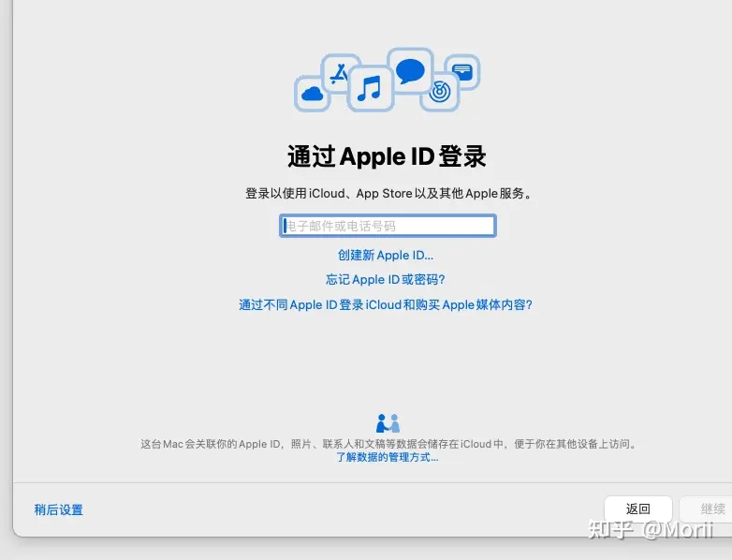This screenshot has width=732, height=560.
Task: Choose 稍后设置 to skip sign-in
Action: coord(58,509)
